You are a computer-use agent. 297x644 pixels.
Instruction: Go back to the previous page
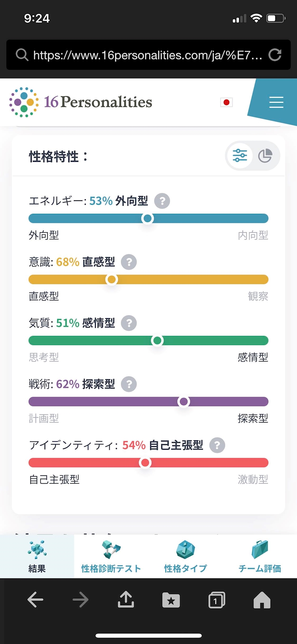35,600
